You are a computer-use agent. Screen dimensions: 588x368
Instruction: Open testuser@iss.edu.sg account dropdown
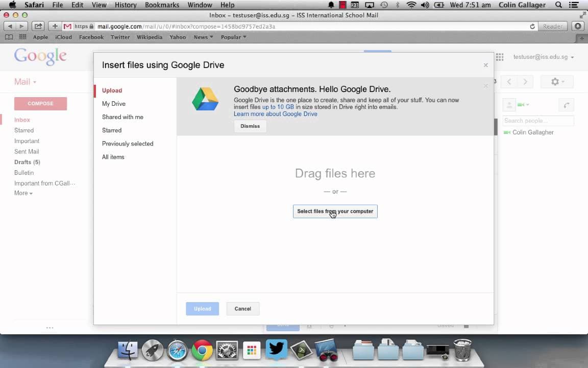click(544, 57)
